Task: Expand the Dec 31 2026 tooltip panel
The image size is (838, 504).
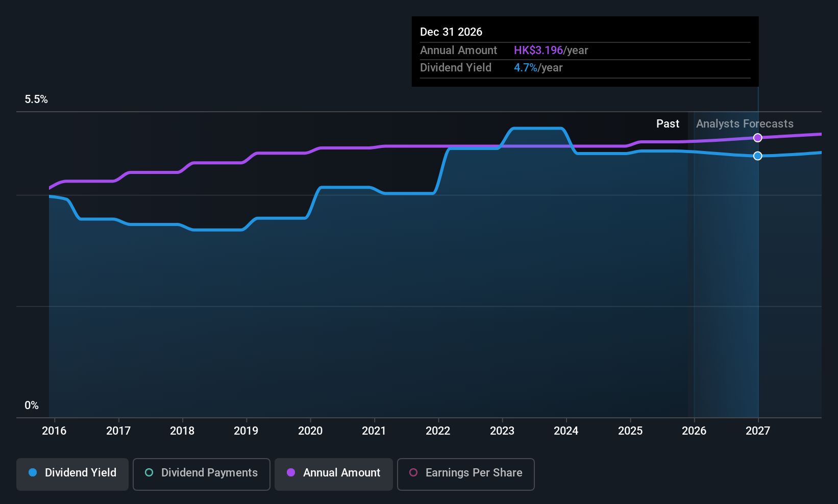Action: point(585,51)
